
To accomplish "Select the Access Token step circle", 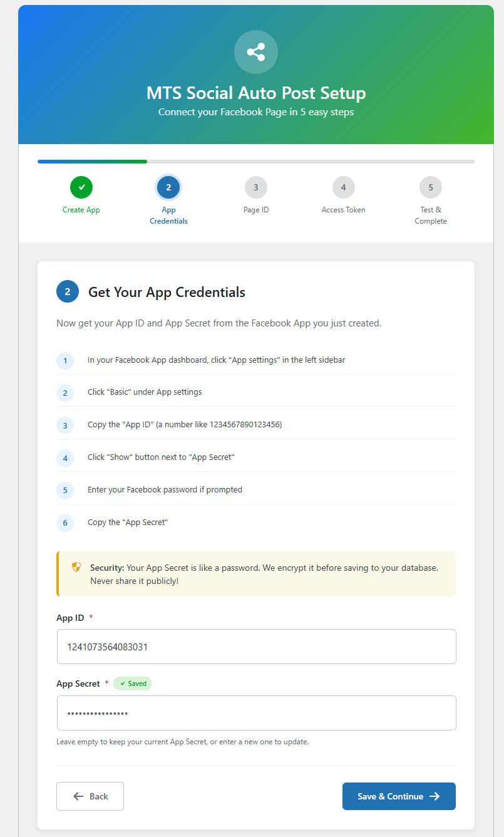I will coord(343,187).
